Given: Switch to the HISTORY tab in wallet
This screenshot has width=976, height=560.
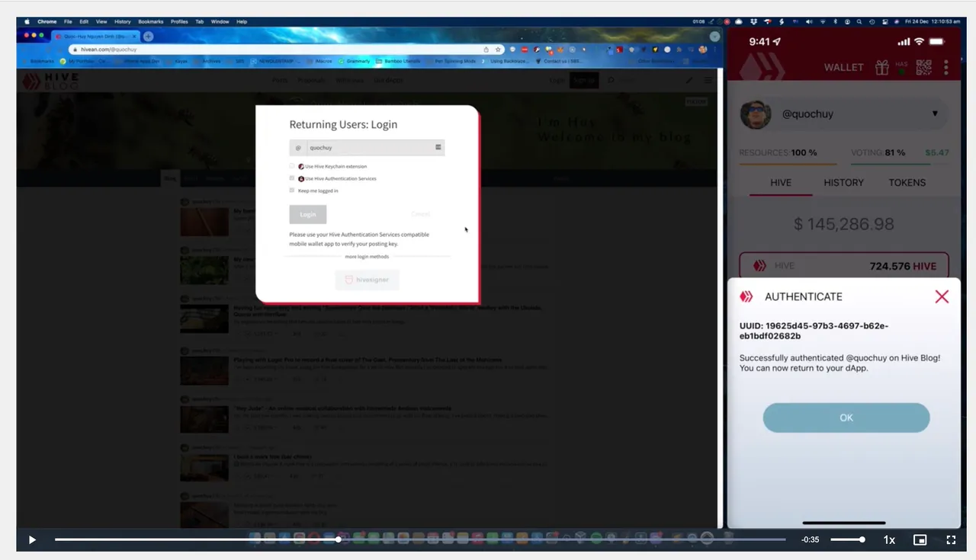Looking at the screenshot, I should click(843, 182).
